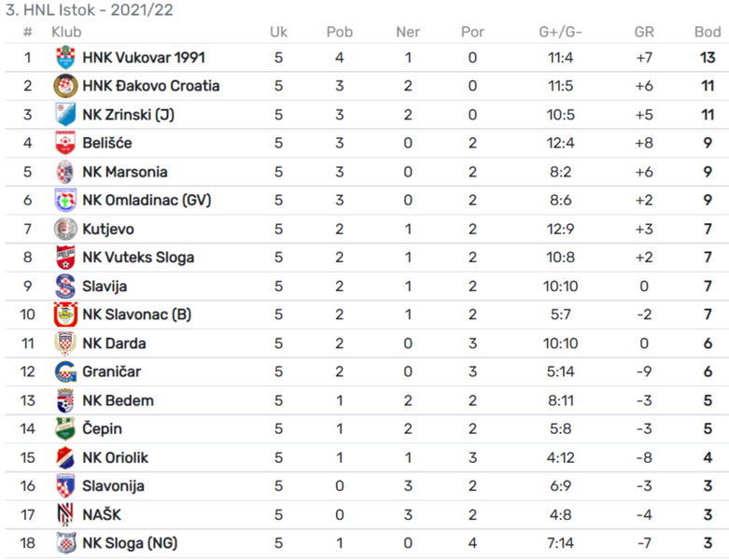Screen dimensions: 729x560
Task: Click the Klub column header
Action: [66, 32]
